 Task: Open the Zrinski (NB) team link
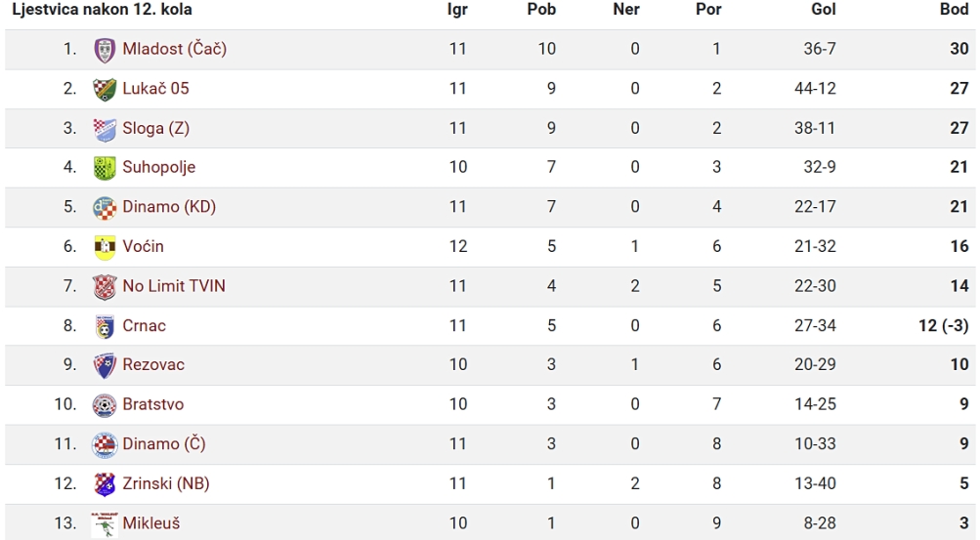click(166, 483)
